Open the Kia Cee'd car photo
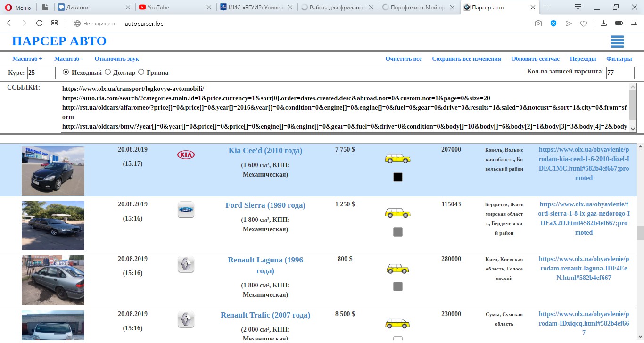The height and width of the screenshot is (343, 644). pyautogui.click(x=53, y=171)
